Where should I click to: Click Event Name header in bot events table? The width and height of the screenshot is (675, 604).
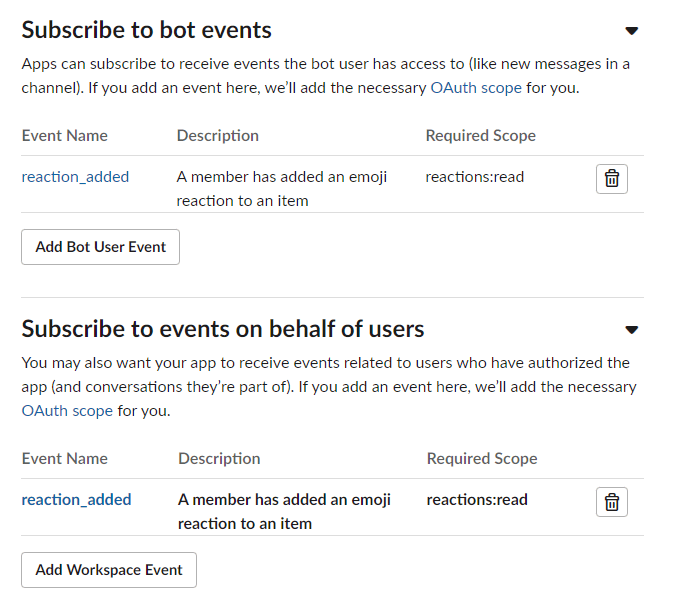pyautogui.click(x=65, y=136)
